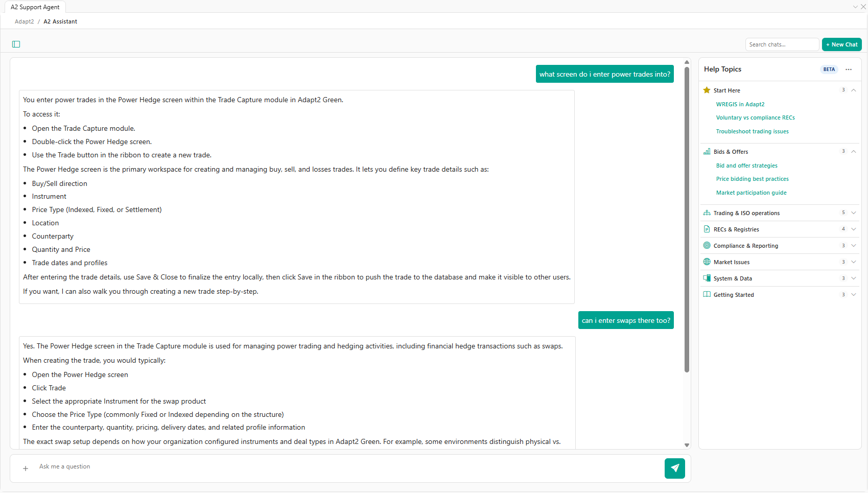Viewport: 868px width, 493px height.
Task: Click A2 Assistant breadcrumb
Action: [60, 21]
